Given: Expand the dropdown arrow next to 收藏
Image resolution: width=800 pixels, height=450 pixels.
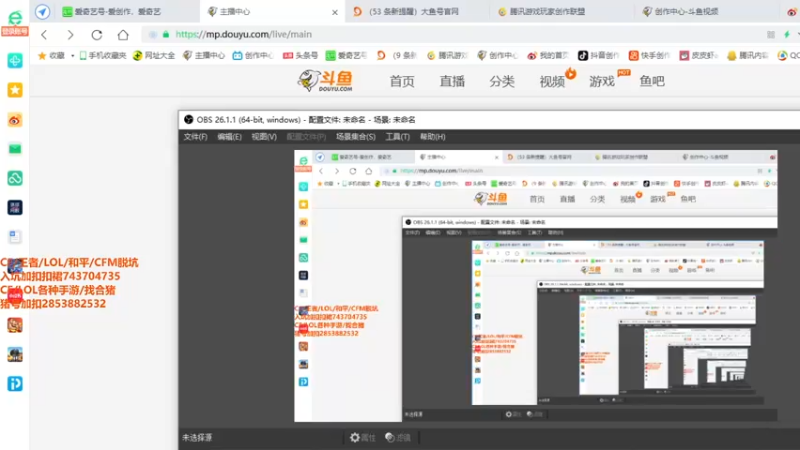Looking at the screenshot, I should click(72, 56).
